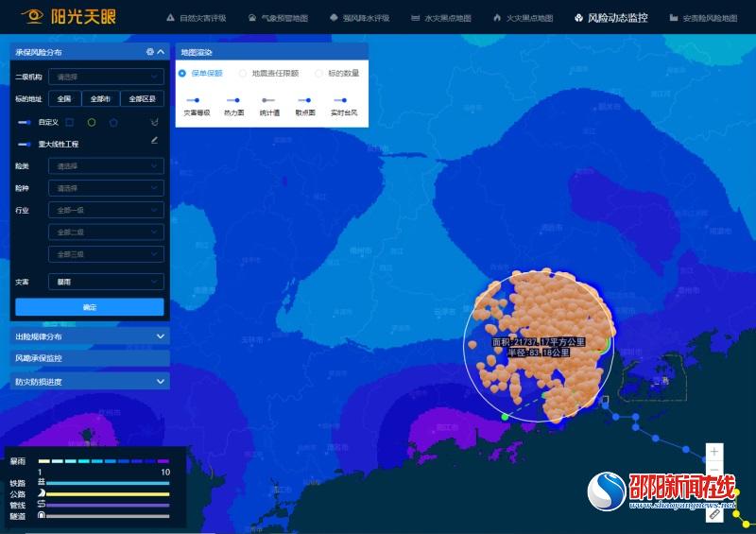The height and width of the screenshot is (534, 756).
Task: Open the 全部三级 industry dropdown
Action: pyautogui.click(x=106, y=254)
